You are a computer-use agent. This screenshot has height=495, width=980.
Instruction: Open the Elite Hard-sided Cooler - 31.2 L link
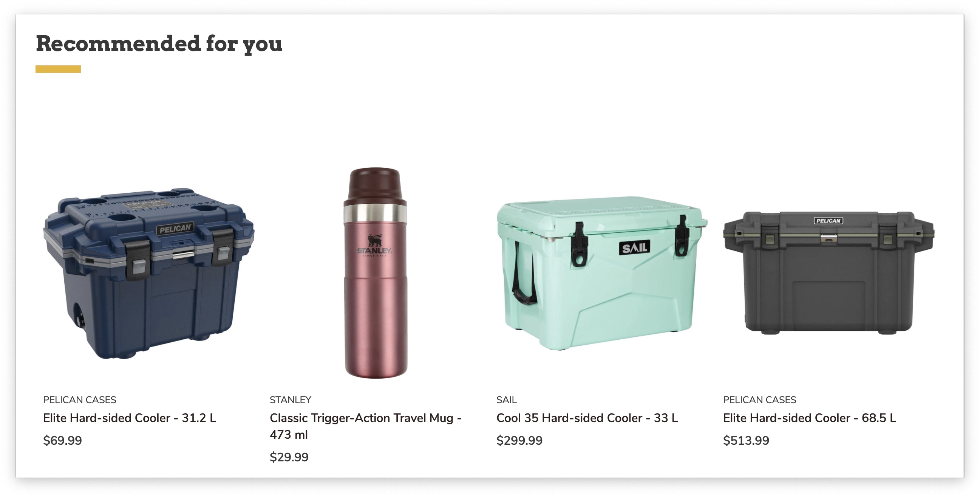(x=129, y=418)
